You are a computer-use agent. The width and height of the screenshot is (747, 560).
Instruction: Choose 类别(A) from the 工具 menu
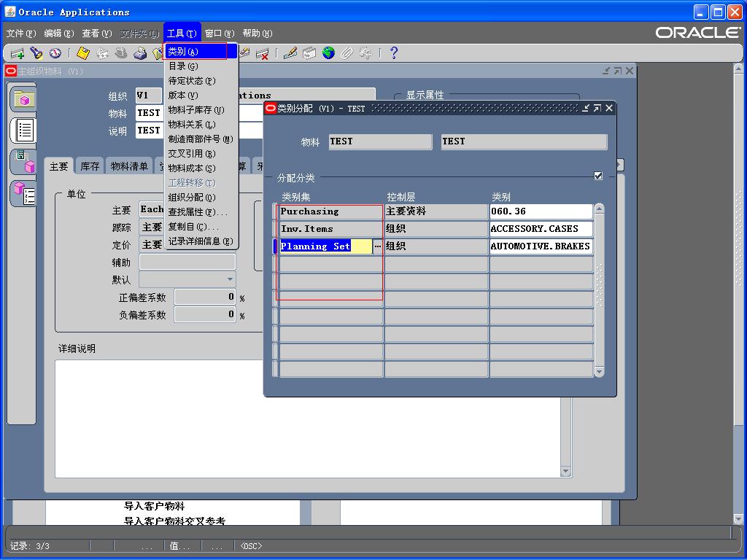tap(201, 52)
